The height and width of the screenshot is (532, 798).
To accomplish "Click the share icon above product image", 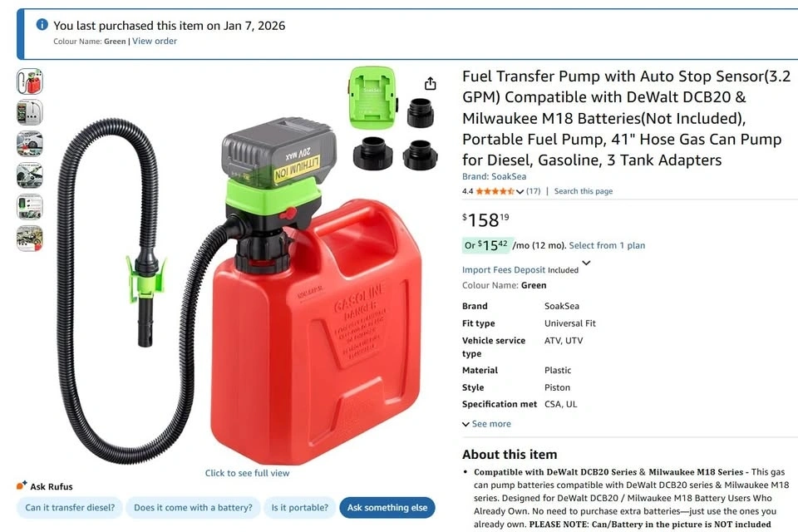I will (430, 83).
